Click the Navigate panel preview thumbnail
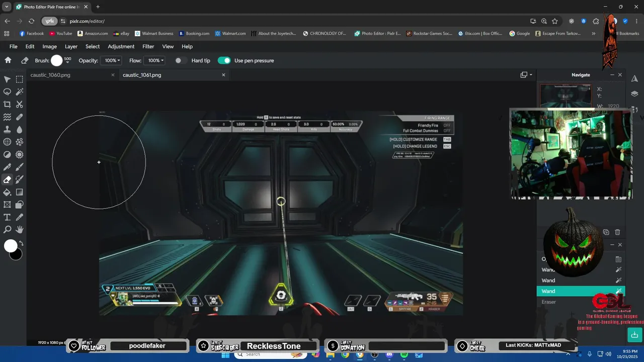Image resolution: width=644 pixels, height=362 pixels. pos(566,96)
